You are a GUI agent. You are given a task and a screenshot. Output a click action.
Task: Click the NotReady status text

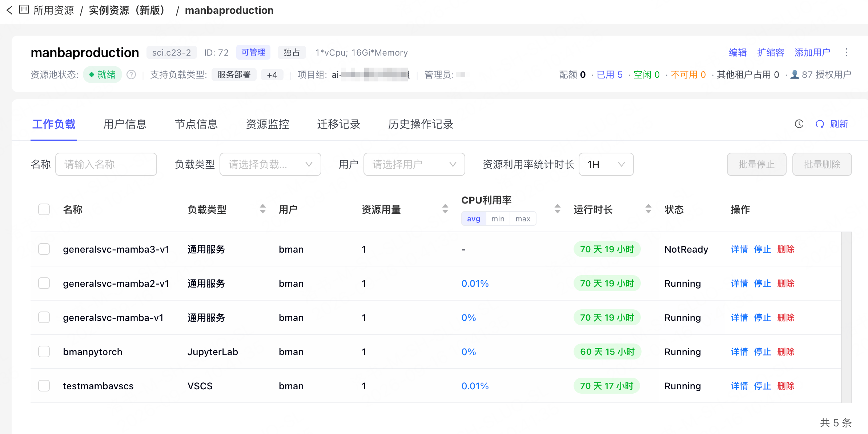pos(686,249)
